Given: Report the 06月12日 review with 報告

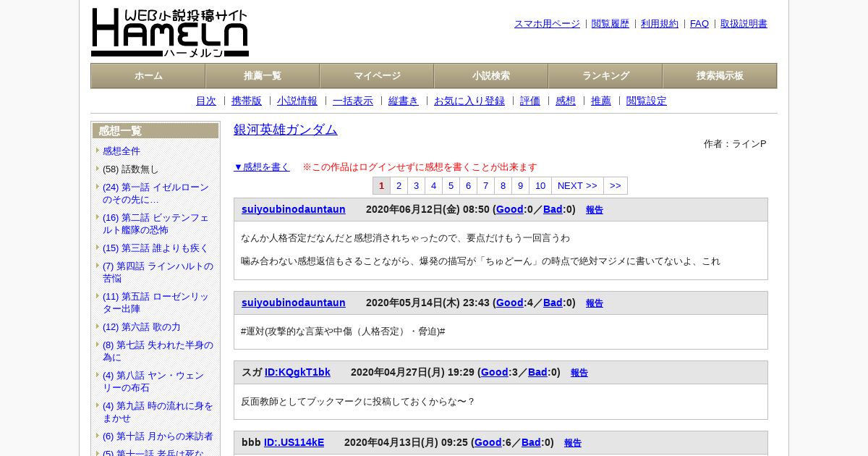Looking at the screenshot, I should 595,210.
